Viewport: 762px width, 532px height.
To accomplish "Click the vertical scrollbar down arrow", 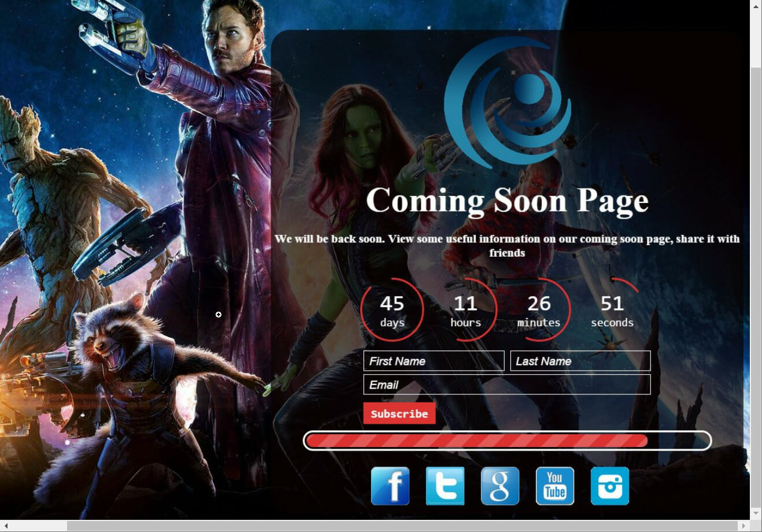I will [x=756, y=513].
